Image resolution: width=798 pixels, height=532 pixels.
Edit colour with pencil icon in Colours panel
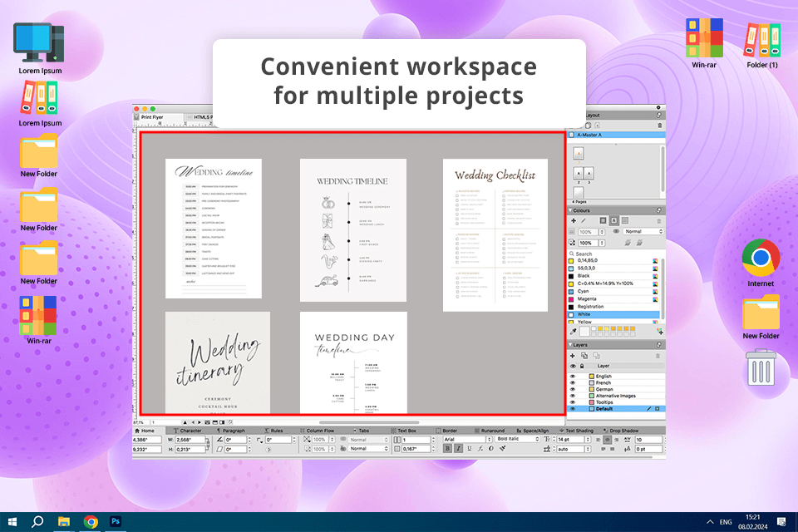coord(584,220)
